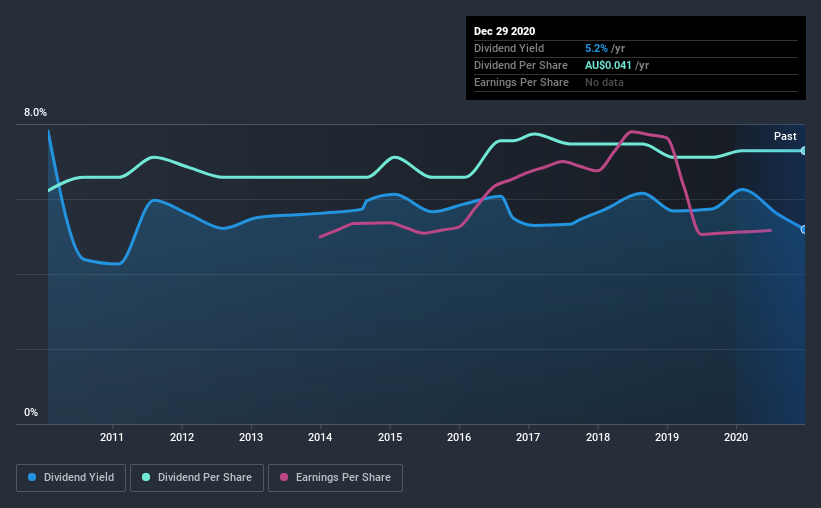Click the 2019 x-axis label
The image size is (821, 508).
667,437
